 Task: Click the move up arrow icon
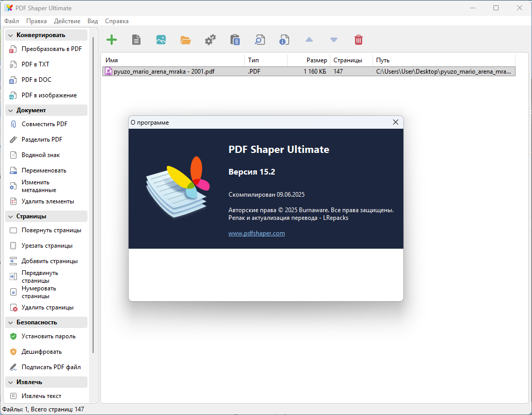click(309, 40)
